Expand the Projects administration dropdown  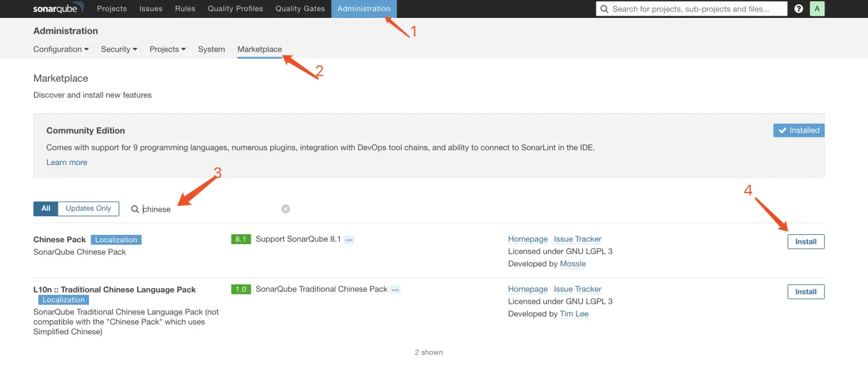[x=167, y=49]
